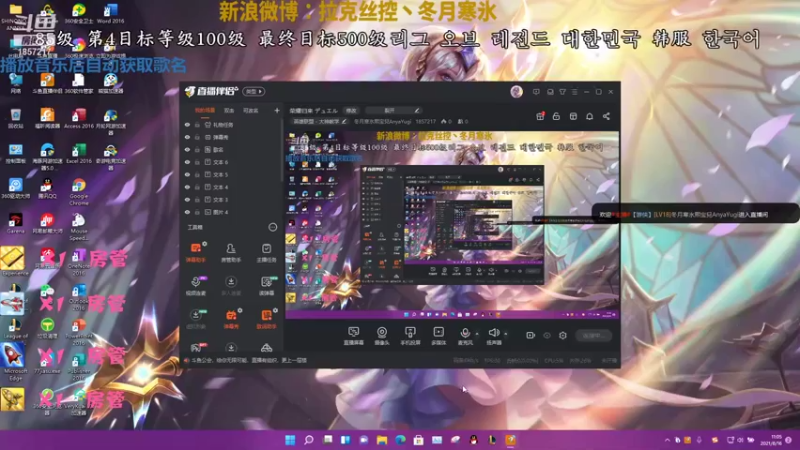
Task: Switch to second scene tab
Action: (229, 110)
